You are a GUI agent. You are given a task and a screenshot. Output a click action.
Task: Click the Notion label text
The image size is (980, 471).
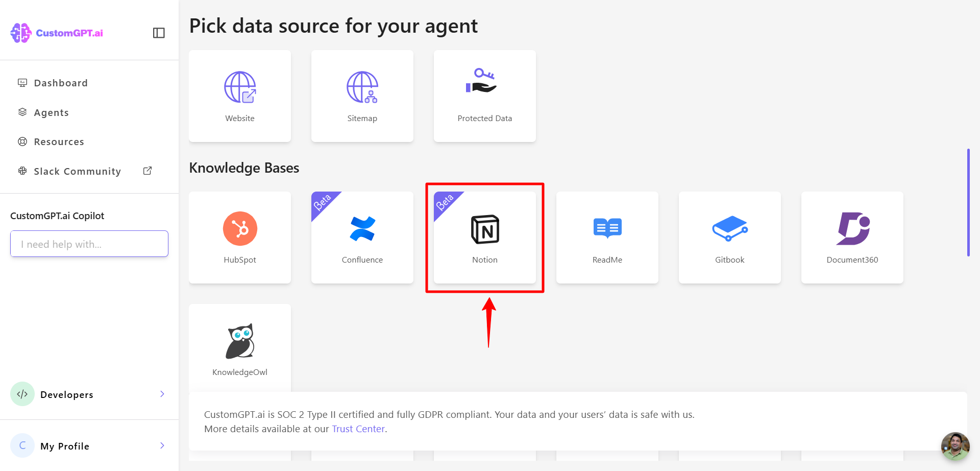coord(485,260)
